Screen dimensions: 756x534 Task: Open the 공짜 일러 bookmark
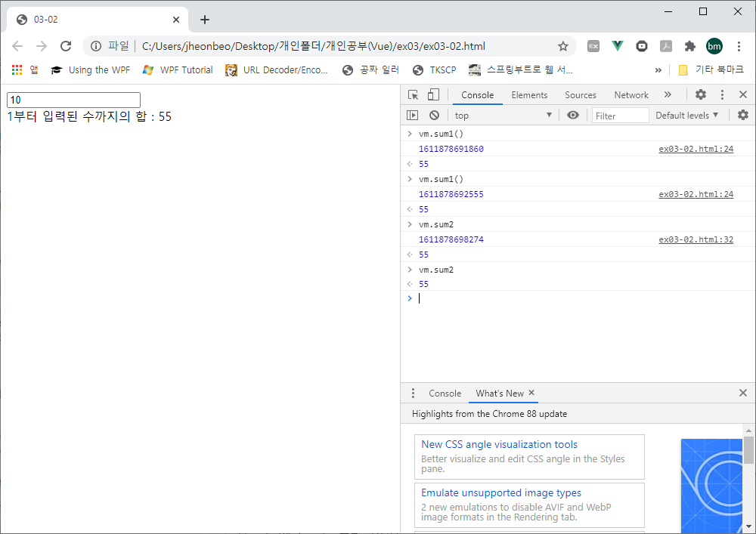(x=370, y=69)
